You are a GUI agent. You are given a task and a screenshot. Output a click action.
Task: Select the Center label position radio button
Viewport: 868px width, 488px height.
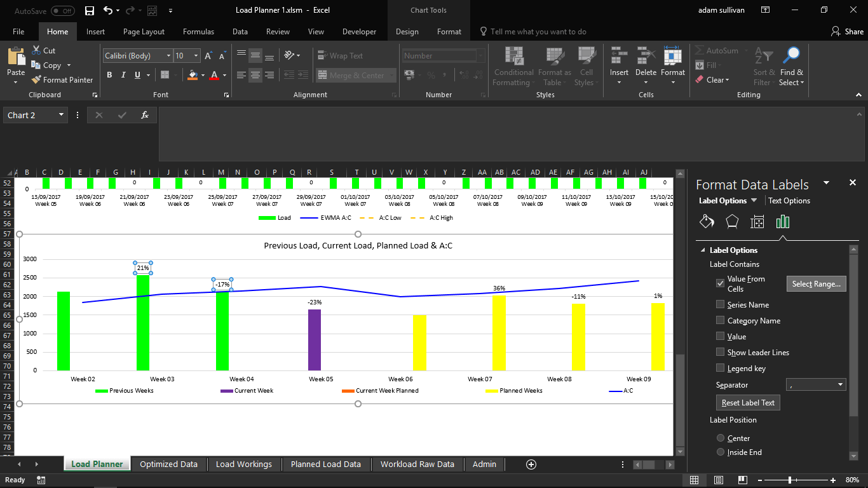pos(720,438)
